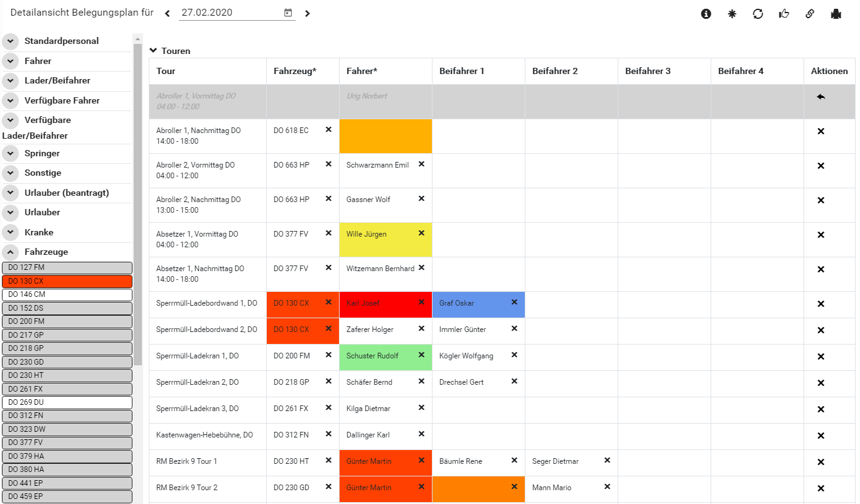Select vehicle DO 323 DW in sidebar
Screen dimensions: 860x504
pyautogui.click(x=67, y=429)
